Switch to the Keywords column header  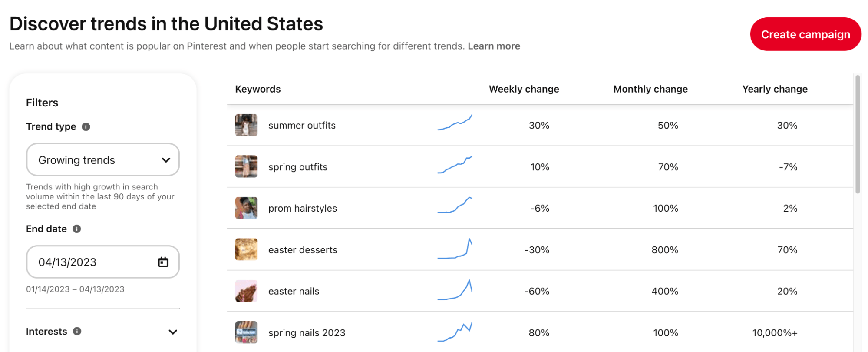[x=258, y=89]
